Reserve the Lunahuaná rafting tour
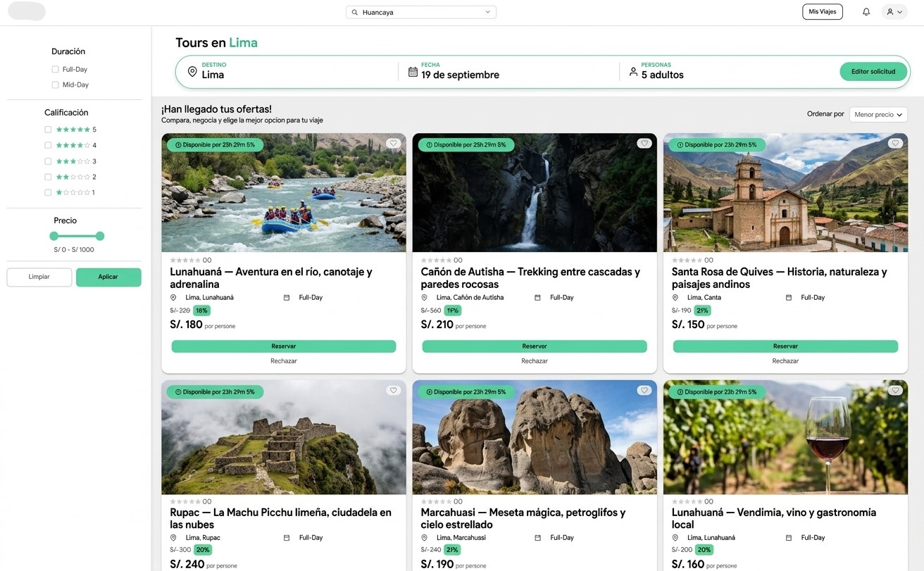Viewport: 924px width, 571px height. click(284, 346)
